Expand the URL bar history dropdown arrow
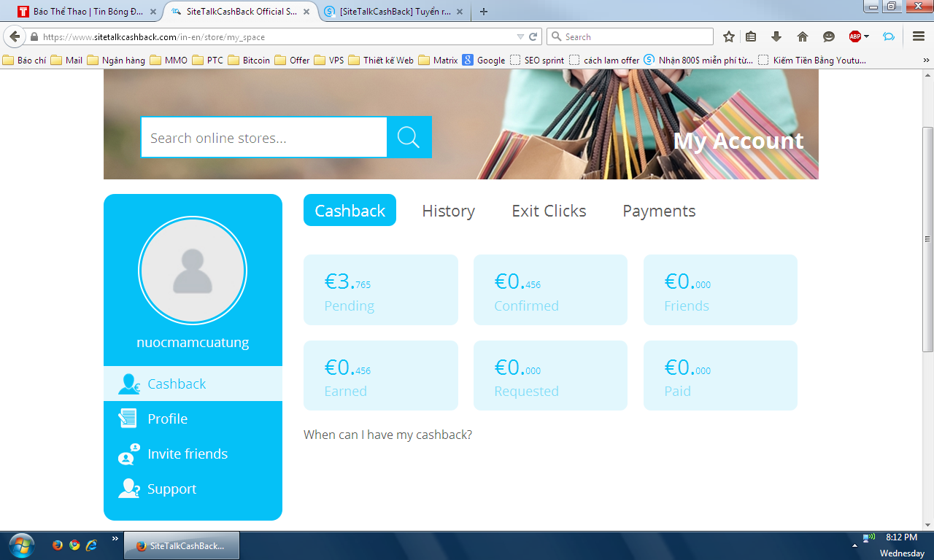 520,36
